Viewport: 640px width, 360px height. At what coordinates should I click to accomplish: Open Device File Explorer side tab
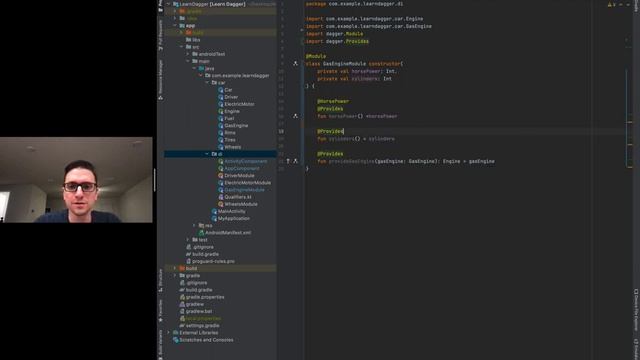[x=636, y=310]
